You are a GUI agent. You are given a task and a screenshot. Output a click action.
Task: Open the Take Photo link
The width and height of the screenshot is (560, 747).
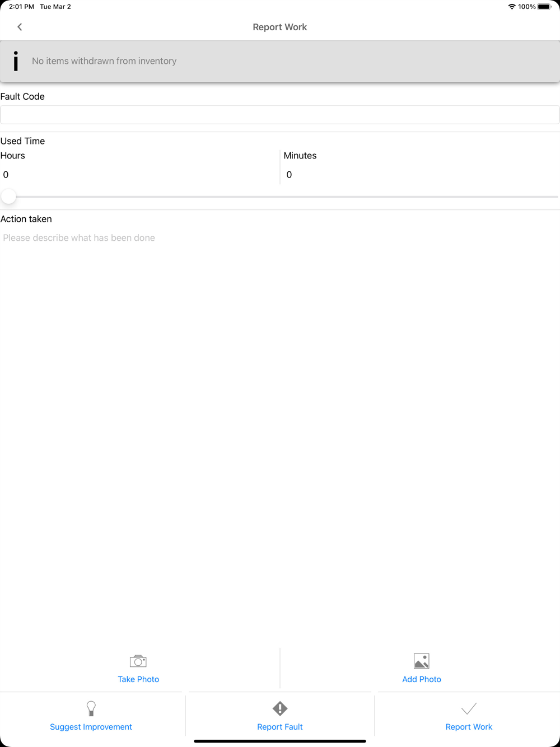(138, 679)
